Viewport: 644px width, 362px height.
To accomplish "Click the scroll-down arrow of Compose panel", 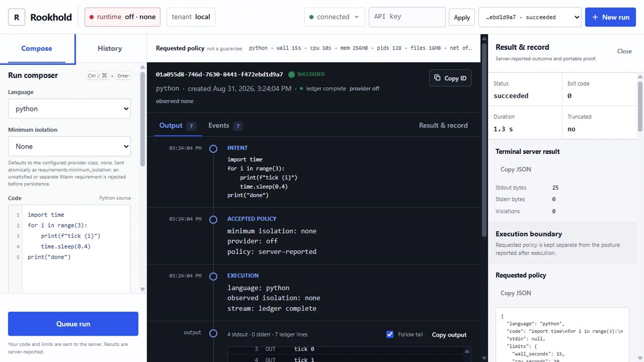I will click(143, 289).
